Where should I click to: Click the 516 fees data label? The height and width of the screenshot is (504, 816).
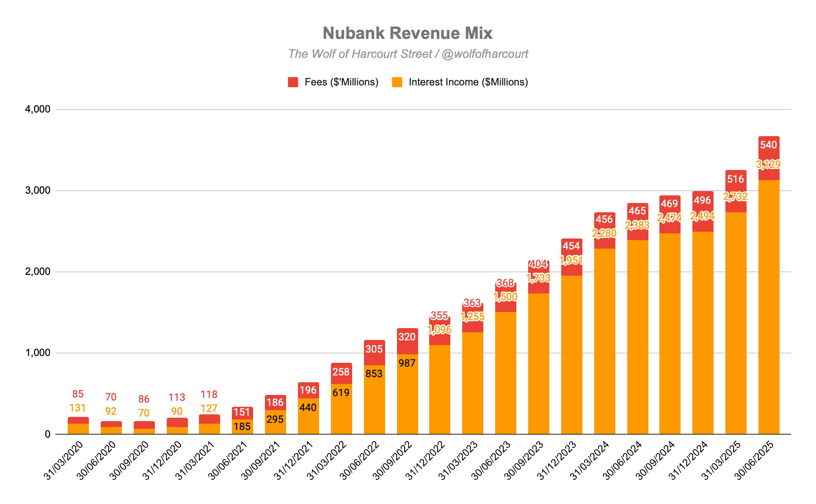(735, 179)
